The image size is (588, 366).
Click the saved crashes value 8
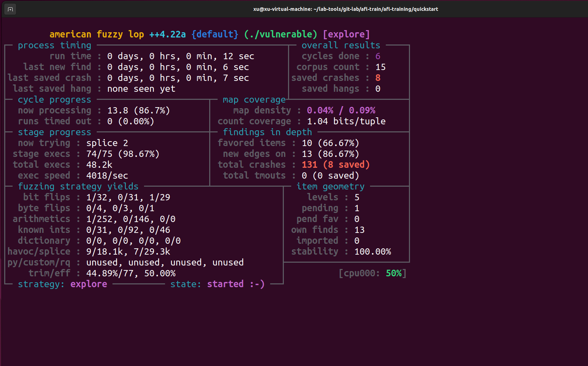(x=378, y=78)
